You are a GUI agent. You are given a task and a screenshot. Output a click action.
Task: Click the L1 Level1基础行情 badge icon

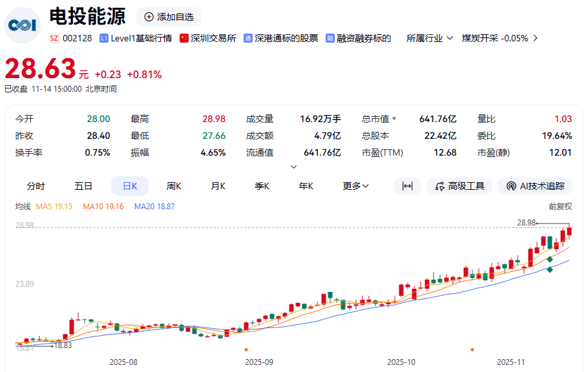104,38
